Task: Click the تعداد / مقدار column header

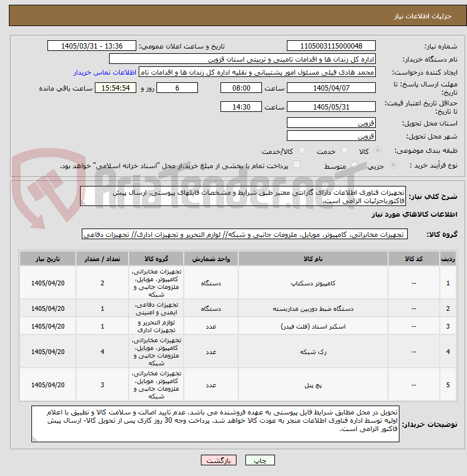Action: pos(102,259)
